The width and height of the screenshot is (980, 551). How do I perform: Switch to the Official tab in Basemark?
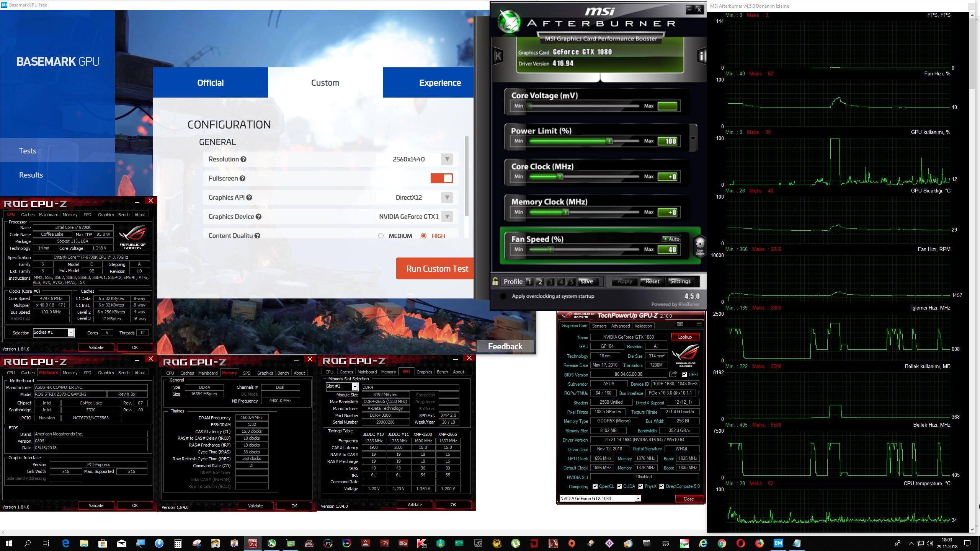coord(211,83)
